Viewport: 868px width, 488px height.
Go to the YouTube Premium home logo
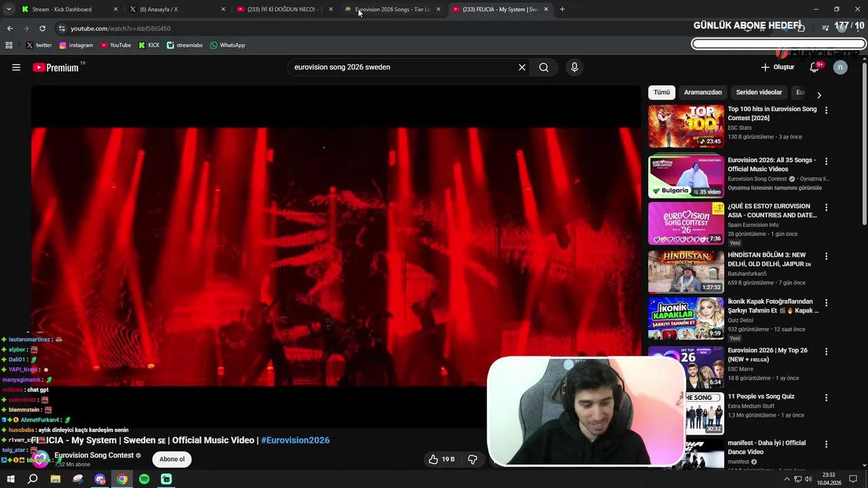[56, 67]
